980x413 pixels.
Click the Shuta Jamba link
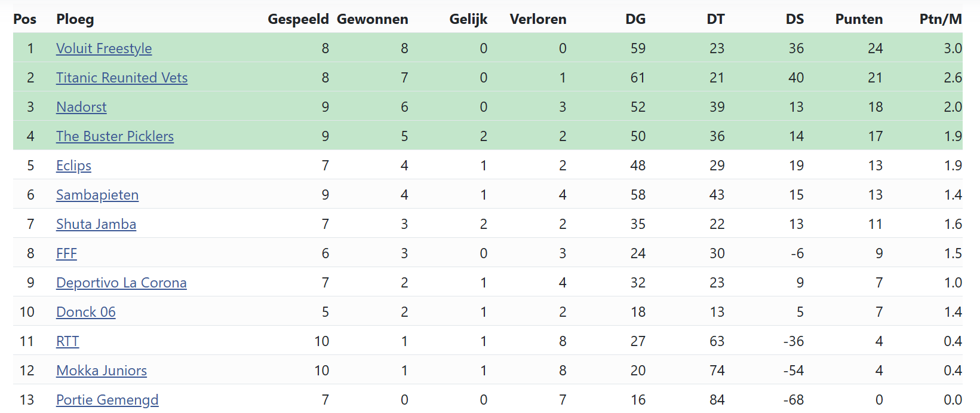(x=96, y=224)
